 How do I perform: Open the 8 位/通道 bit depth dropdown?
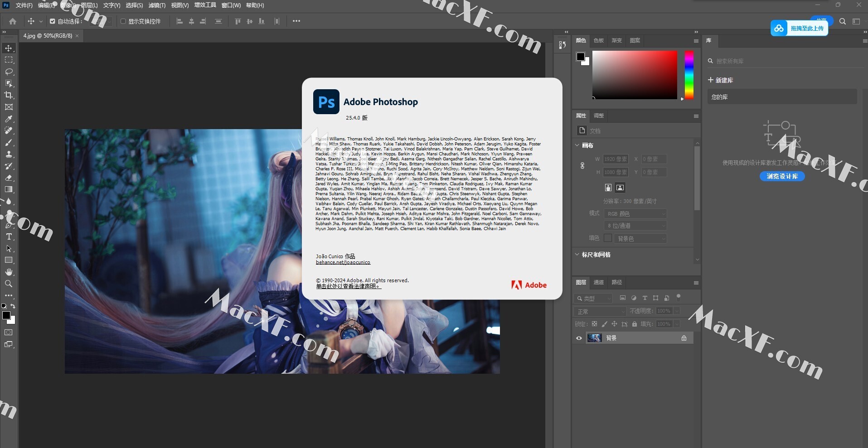click(x=635, y=225)
